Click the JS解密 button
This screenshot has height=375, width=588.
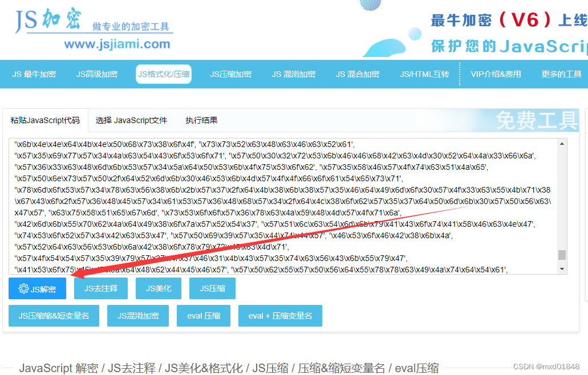(x=37, y=288)
